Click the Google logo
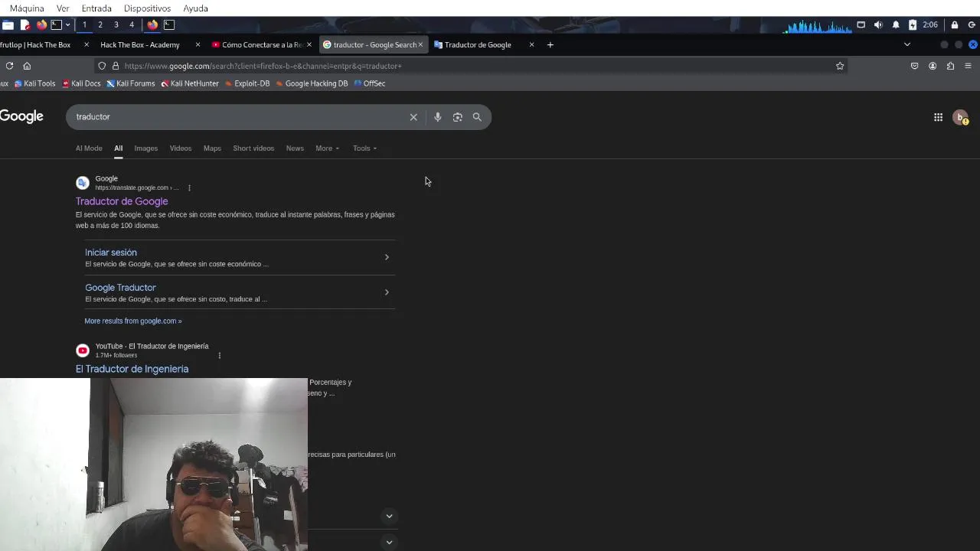 tap(21, 116)
